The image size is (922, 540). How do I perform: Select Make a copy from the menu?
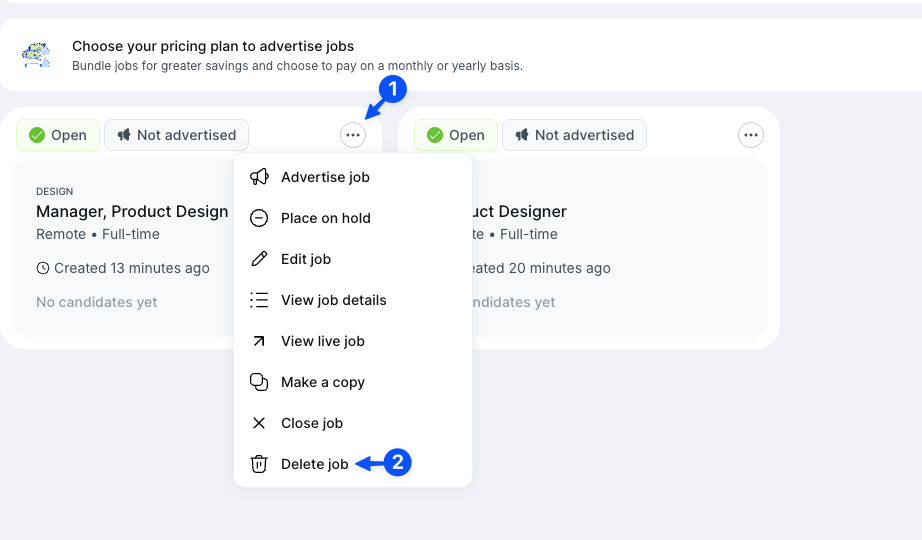[x=322, y=382]
